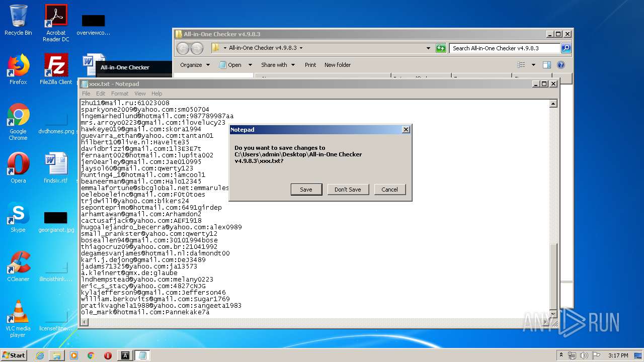Click Notepad horizontal scrollbar left arrow
644x362 pixels.
84,322
